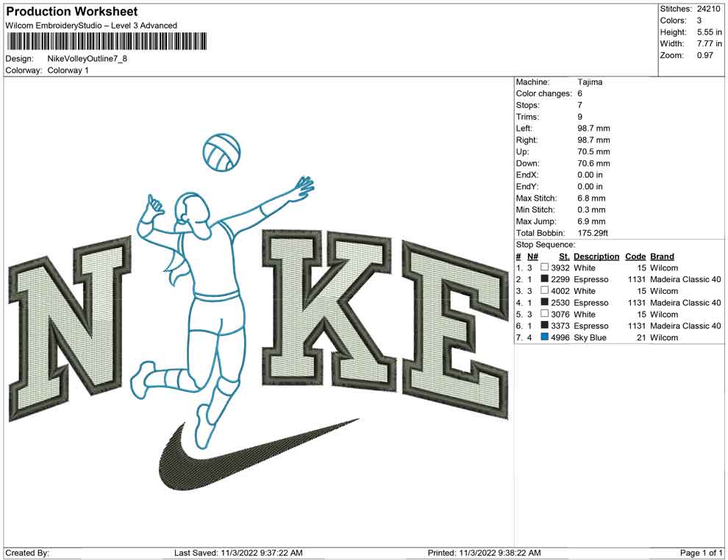
Task: Click 'Min Stitch:' value '0.3 mm'
Action: (591, 209)
